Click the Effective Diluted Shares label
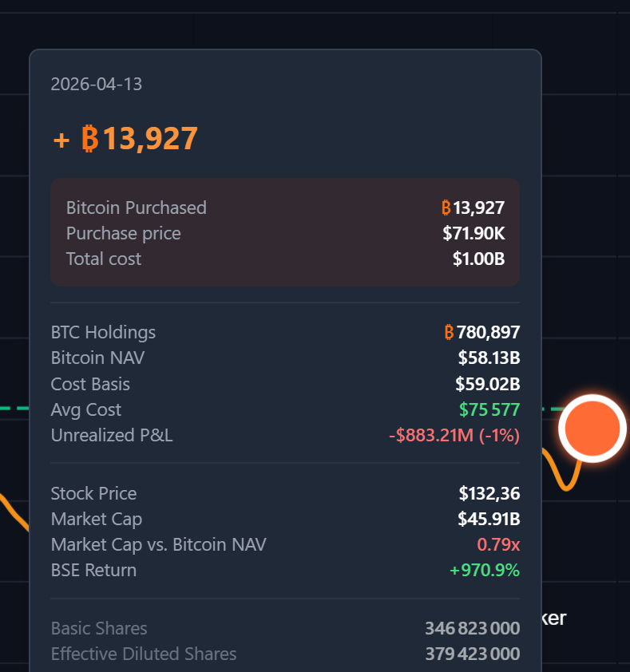Screen dimensions: 630x672 [x=144, y=654]
